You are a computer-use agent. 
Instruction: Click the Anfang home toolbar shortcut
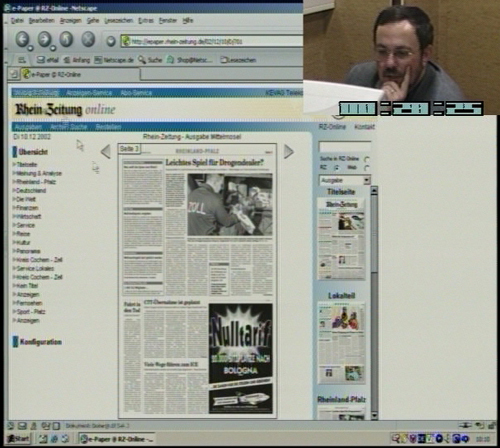(77, 60)
